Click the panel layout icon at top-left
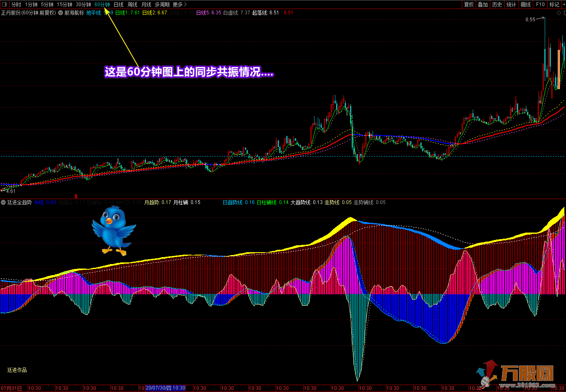Image resolution: width=566 pixels, height=392 pixels. 4,4
